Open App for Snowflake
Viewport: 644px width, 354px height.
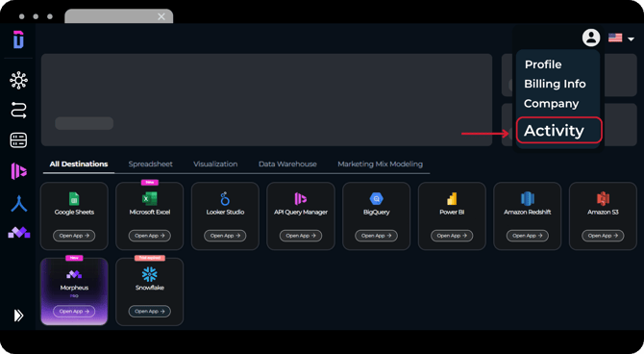click(150, 312)
